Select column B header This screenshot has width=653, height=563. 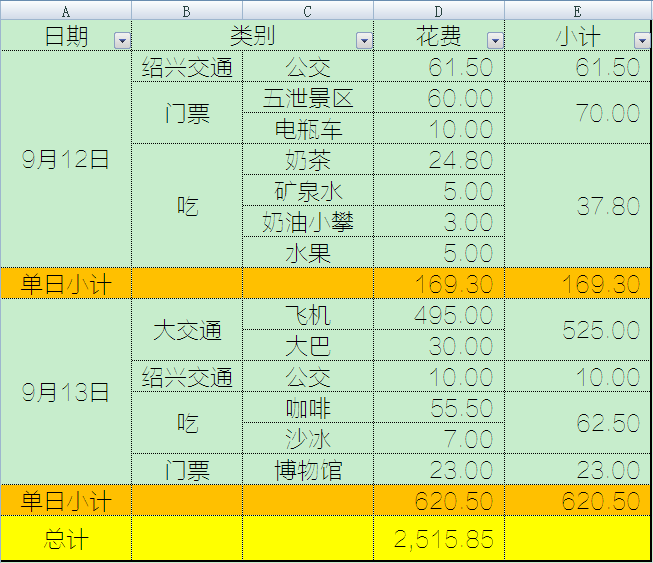[187, 11]
